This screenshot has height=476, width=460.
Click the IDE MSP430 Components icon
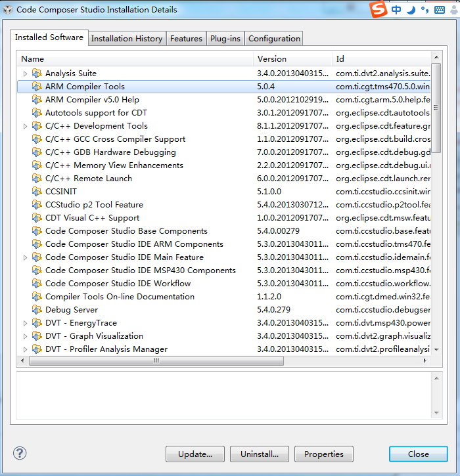37,270
